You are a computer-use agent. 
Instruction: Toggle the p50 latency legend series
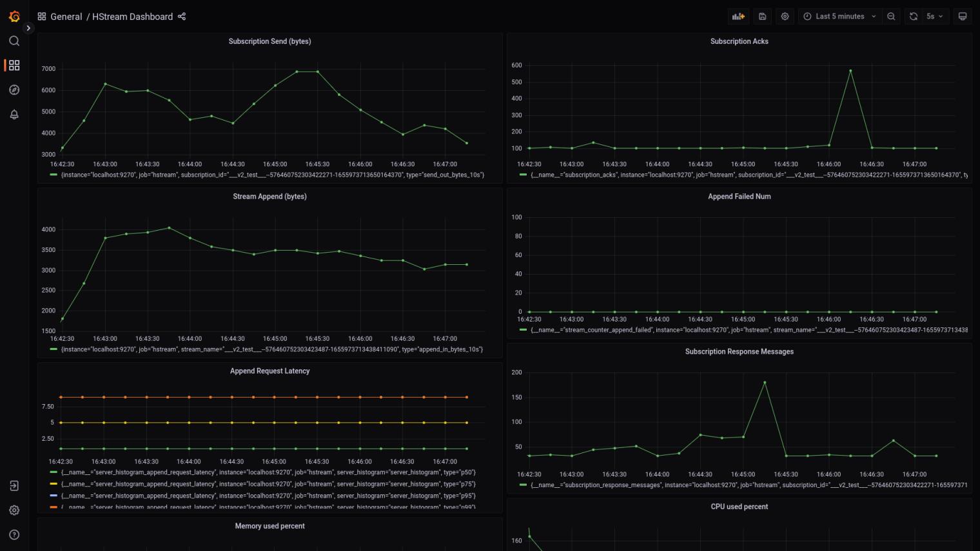click(x=268, y=473)
